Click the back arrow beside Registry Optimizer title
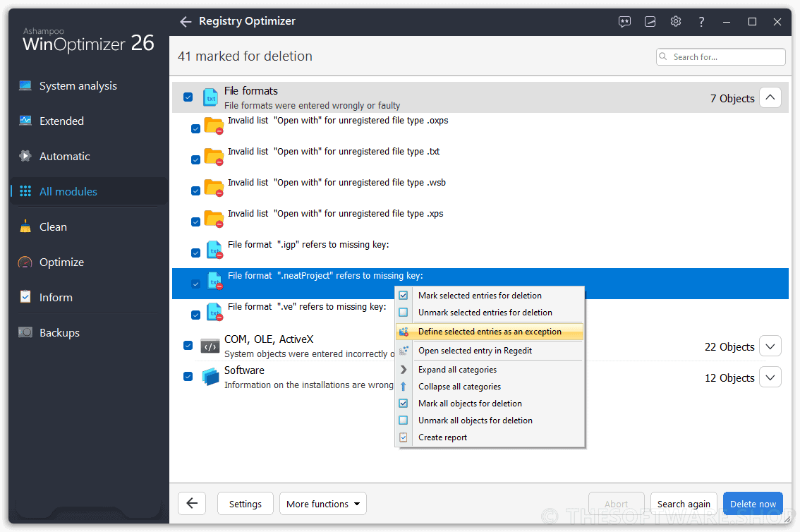800x532 pixels. click(186, 21)
